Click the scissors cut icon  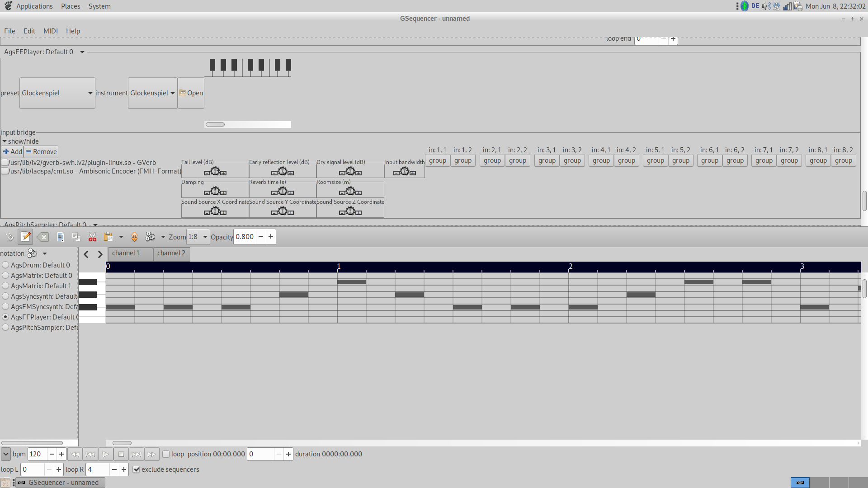pos(92,236)
